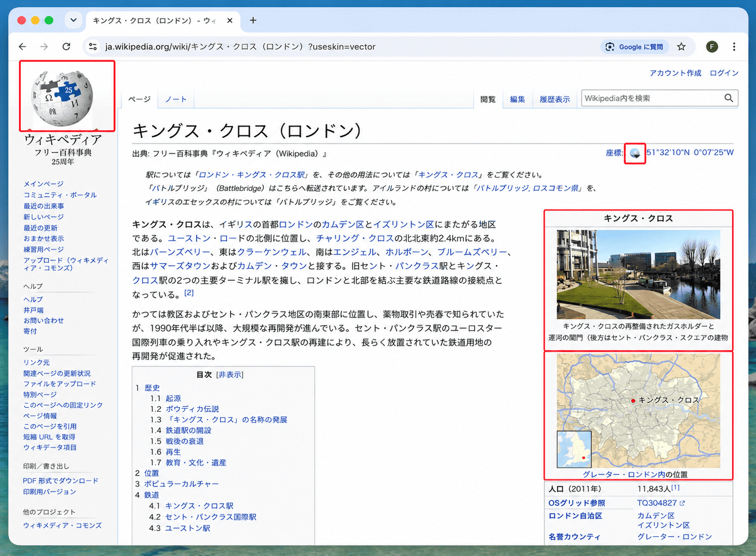Click the browser forward arrow
756x556 pixels.
click(x=44, y=47)
